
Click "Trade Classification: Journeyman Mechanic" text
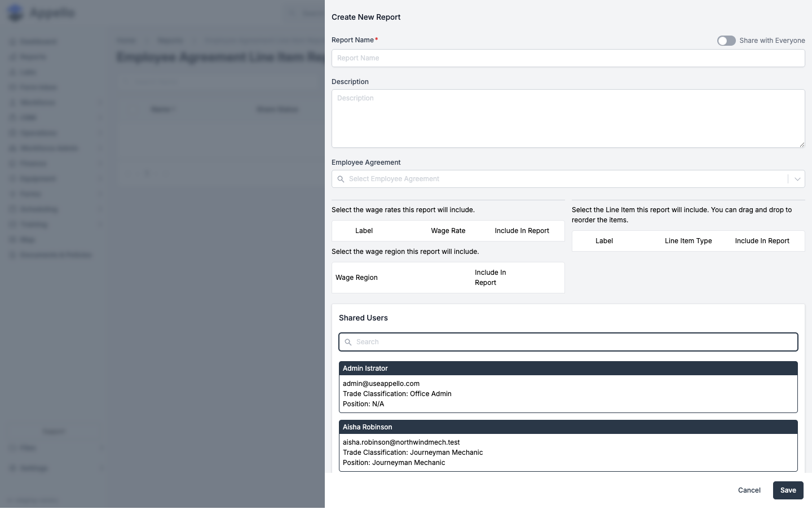(x=413, y=453)
